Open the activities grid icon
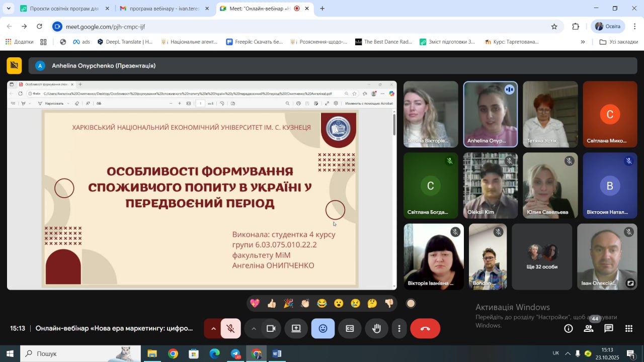The width and height of the screenshot is (644, 362). [629, 329]
